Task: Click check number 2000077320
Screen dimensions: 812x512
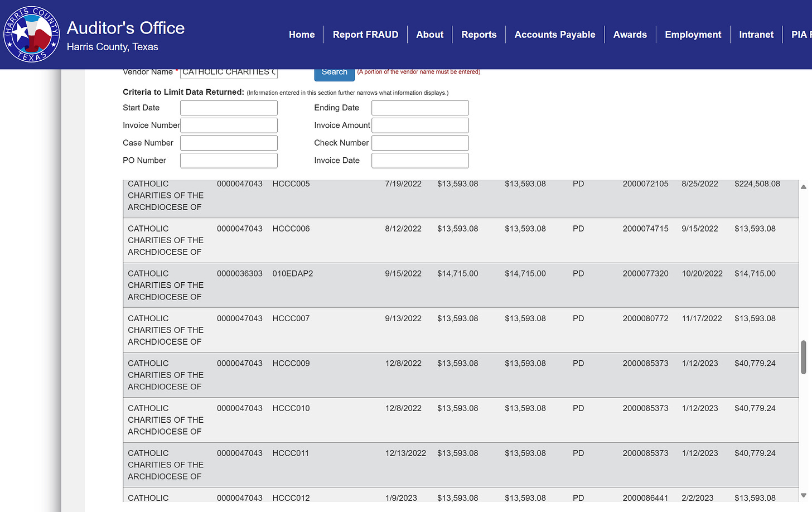Action: [645, 273]
